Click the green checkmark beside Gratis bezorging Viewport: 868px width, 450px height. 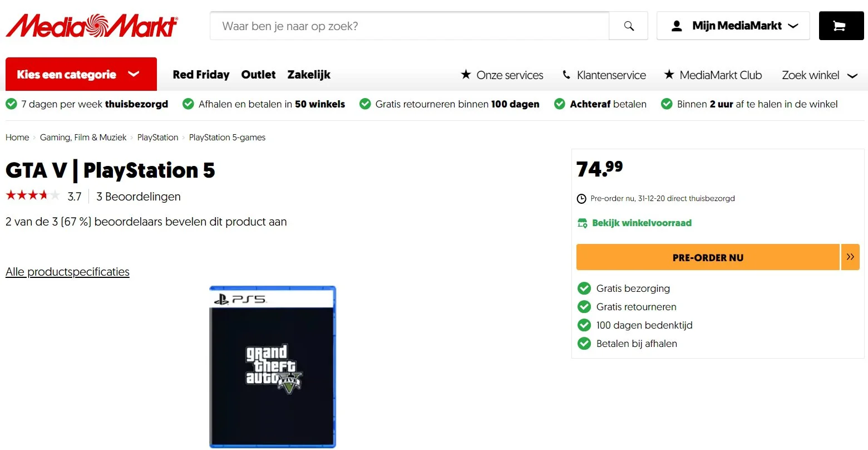click(584, 288)
